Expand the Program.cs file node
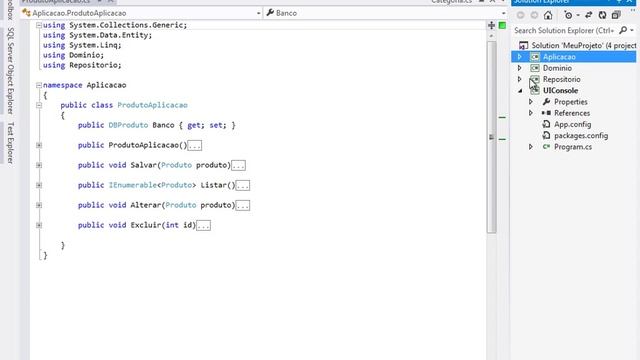Screen dimensions: 640x360 531,147
